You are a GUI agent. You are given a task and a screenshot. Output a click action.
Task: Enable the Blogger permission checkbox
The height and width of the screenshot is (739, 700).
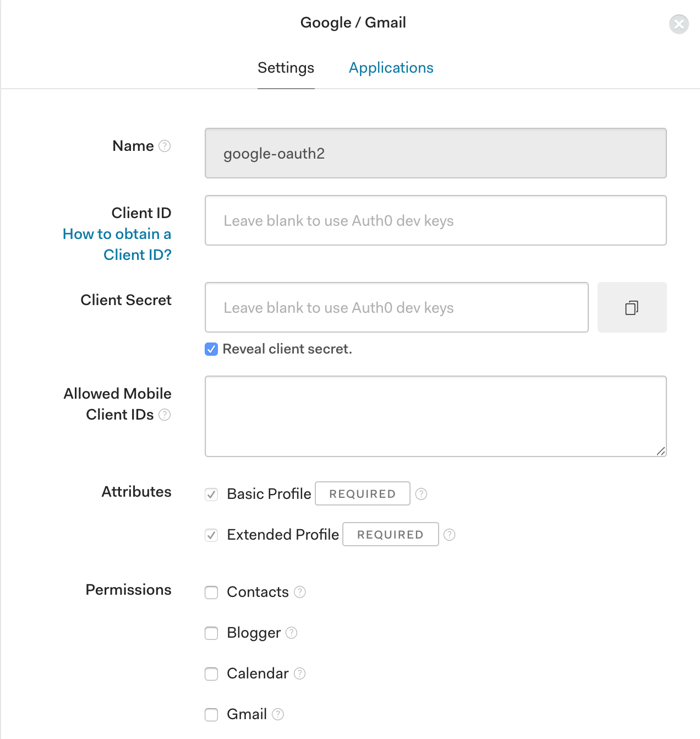click(211, 633)
